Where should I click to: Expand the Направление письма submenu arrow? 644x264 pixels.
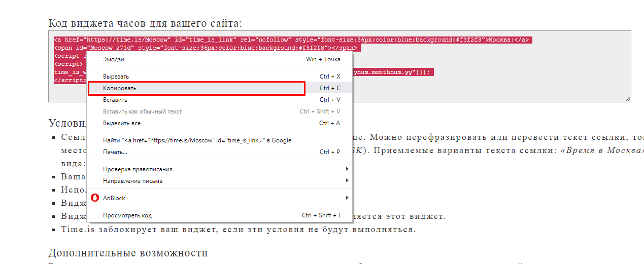tap(347, 181)
